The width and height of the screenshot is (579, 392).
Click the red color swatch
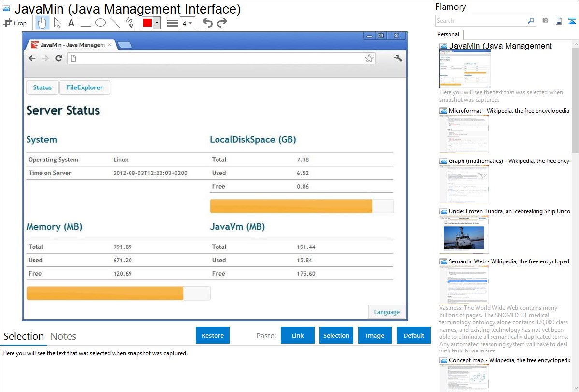coord(147,23)
